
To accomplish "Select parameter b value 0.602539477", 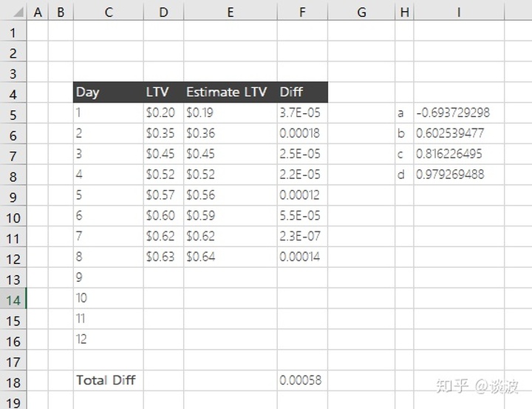I will (459, 134).
